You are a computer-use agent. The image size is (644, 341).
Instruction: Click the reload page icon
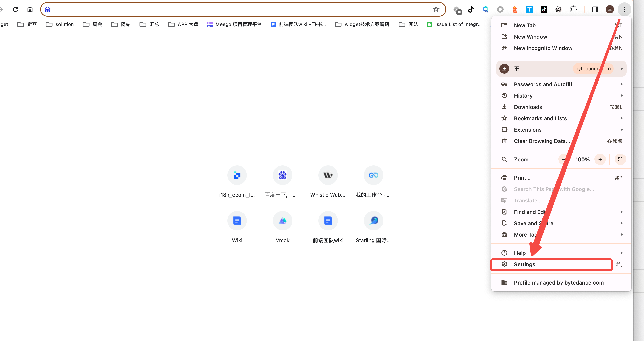pos(15,9)
